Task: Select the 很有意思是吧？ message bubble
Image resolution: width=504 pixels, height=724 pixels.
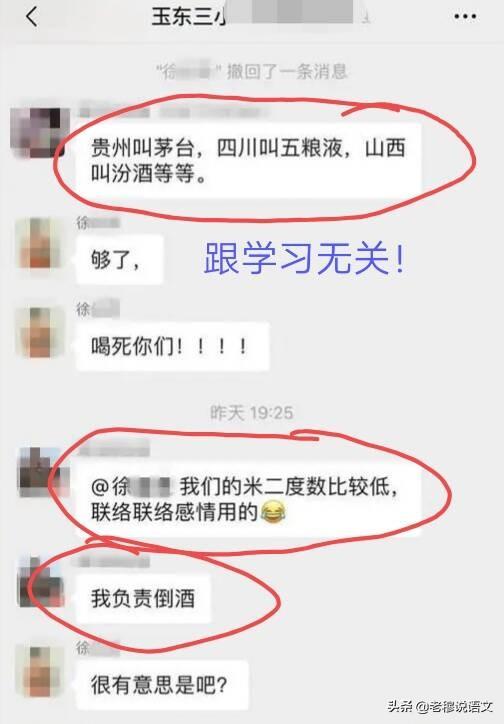Action: 162,685
